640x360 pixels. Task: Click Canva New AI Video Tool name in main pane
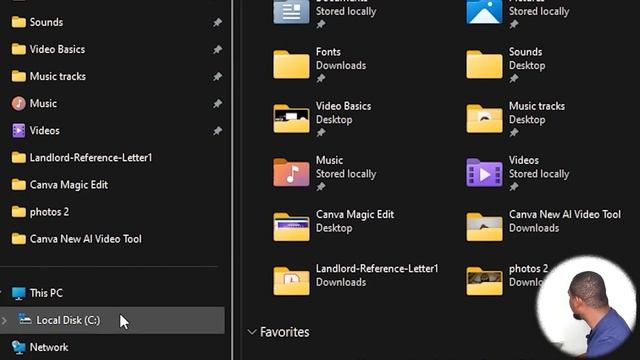(564, 215)
